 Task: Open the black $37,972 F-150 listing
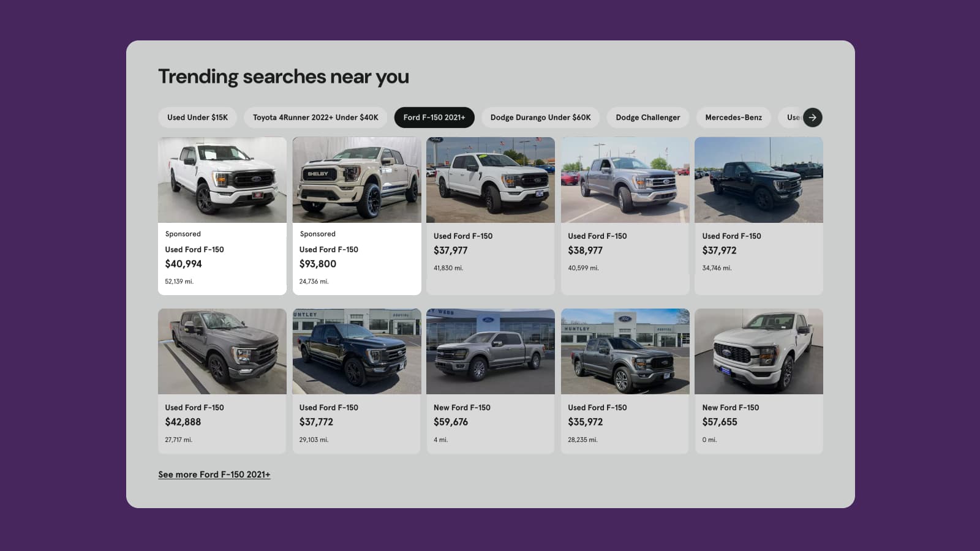(x=758, y=214)
